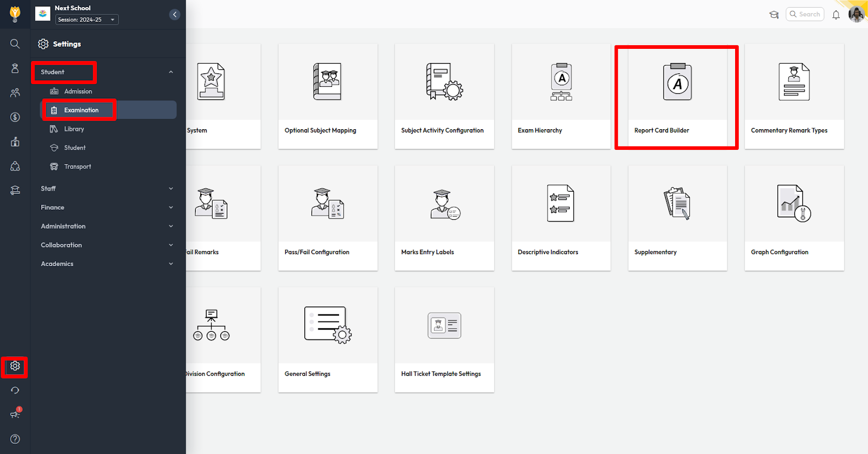The height and width of the screenshot is (454, 868).
Task: Open the Session 2024-25 dropdown
Action: click(x=87, y=20)
